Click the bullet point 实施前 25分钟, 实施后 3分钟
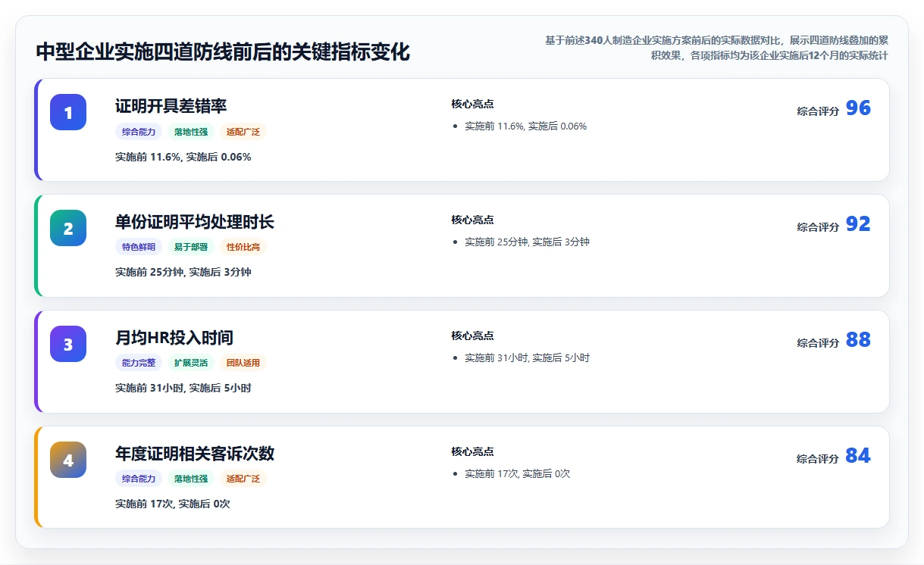 coord(527,242)
